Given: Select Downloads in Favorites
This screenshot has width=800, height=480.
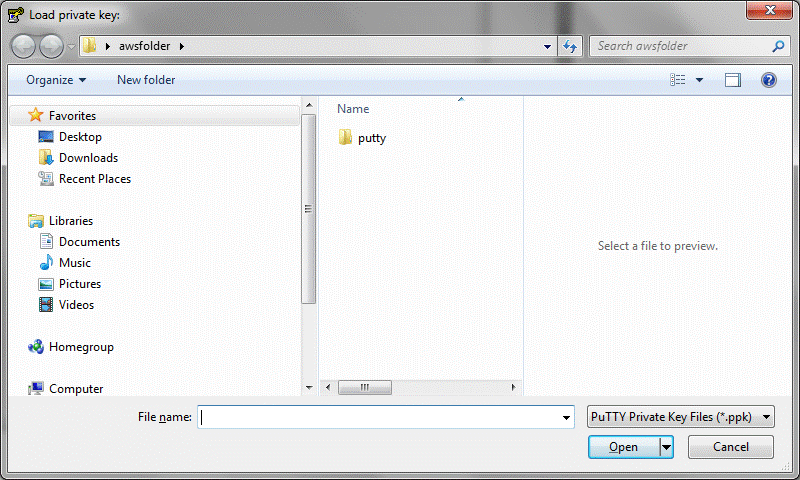Looking at the screenshot, I should [88, 158].
